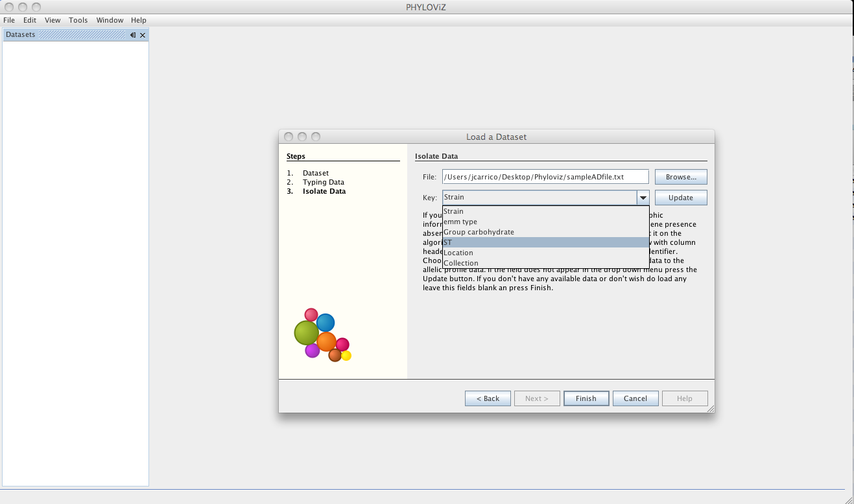854x504 pixels.
Task: Click the Browse... button
Action: coord(681,177)
